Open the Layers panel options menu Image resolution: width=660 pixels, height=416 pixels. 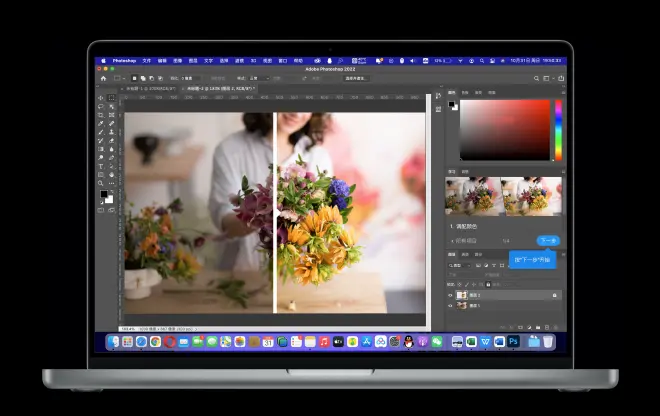(x=563, y=254)
